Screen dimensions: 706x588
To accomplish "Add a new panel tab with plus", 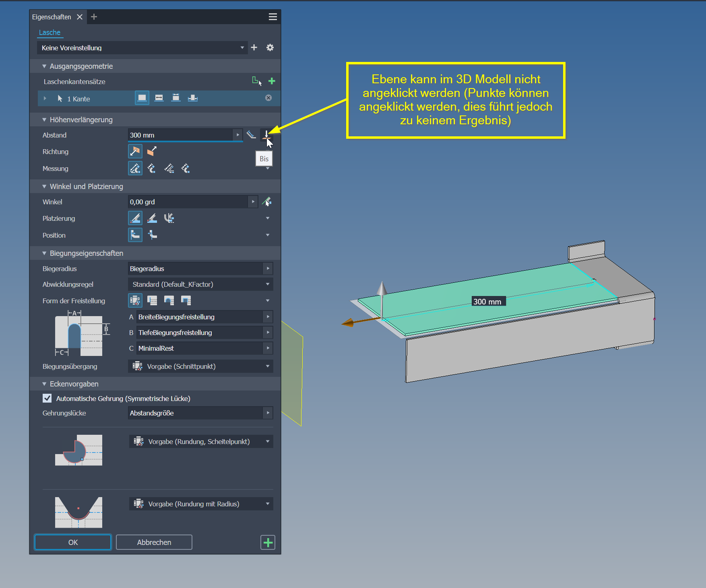I will tap(94, 17).
